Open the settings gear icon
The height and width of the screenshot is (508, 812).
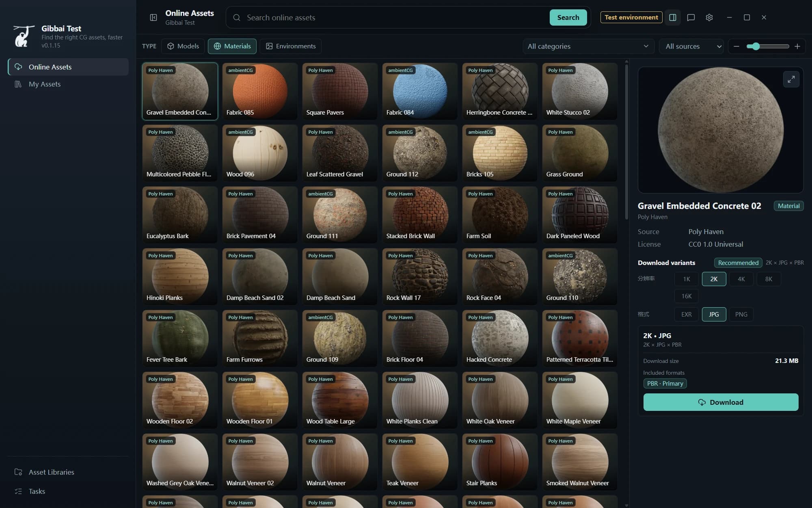[x=709, y=17]
